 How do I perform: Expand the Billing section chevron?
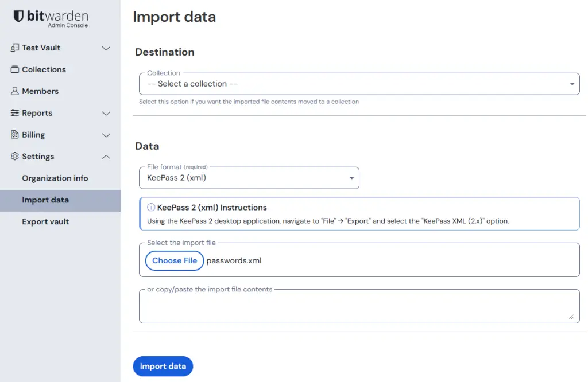[x=106, y=135]
